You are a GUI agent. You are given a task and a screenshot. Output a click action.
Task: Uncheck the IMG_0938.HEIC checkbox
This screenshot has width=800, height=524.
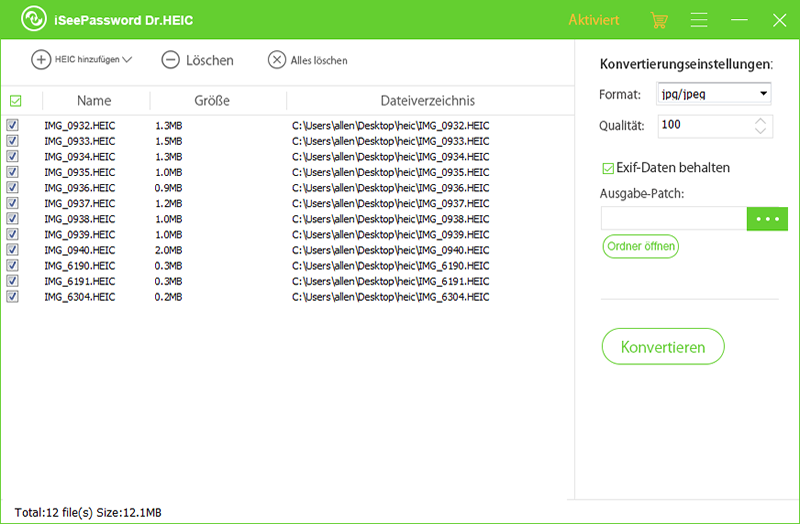12,218
